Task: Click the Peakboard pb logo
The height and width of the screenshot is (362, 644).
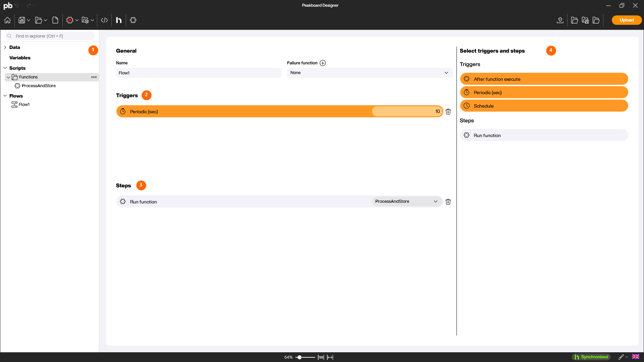Action: tap(8, 5)
